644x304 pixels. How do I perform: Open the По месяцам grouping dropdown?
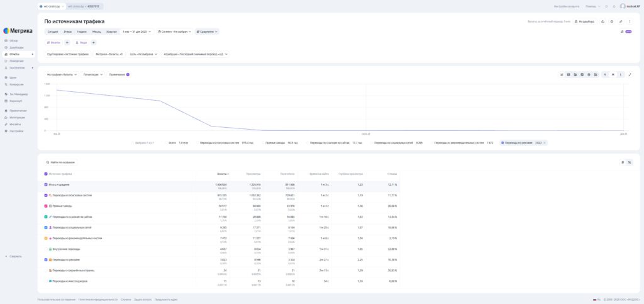coord(93,75)
